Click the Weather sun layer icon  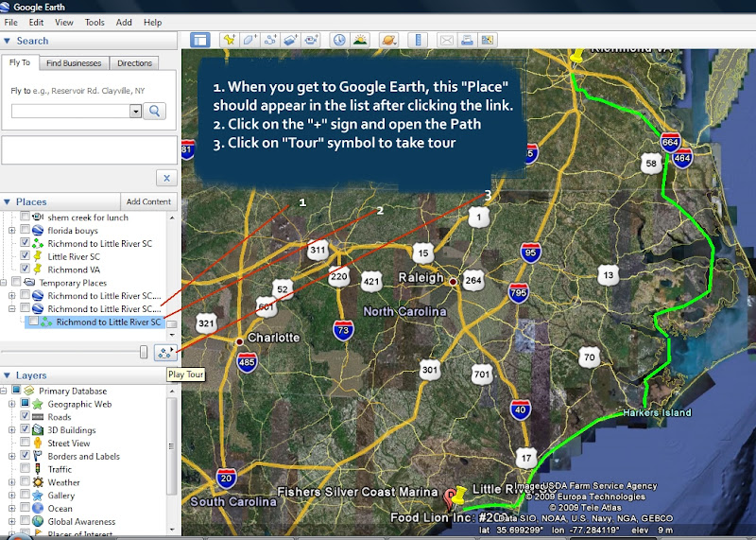click(38, 481)
